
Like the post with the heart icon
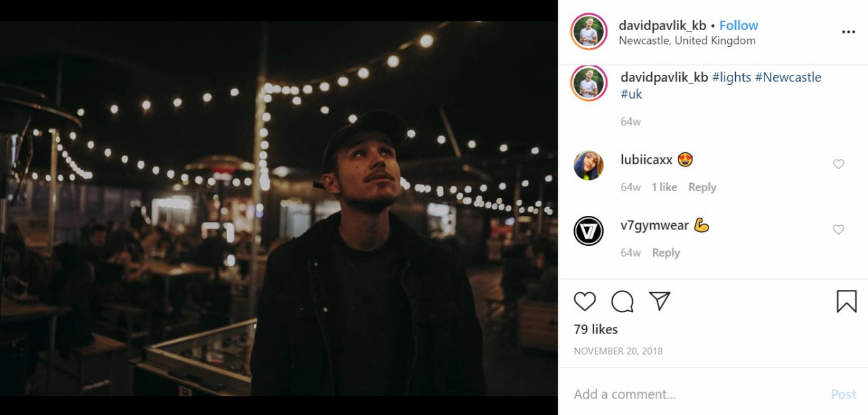[585, 301]
